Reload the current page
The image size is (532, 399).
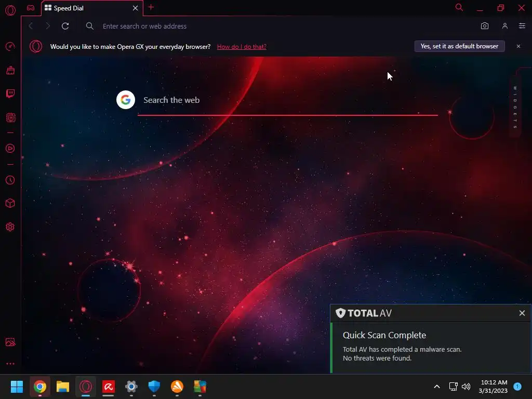[65, 26]
